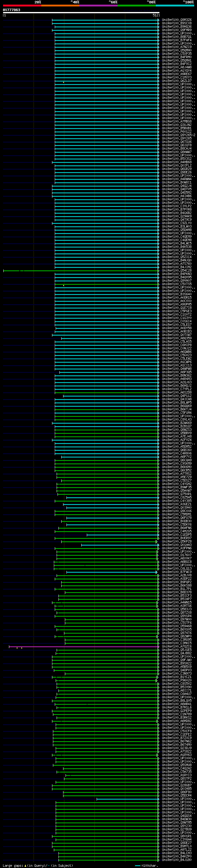Select UniRef100_A7NZ19 label
Viewport: 197px width, 868px height.
click(177, 47)
